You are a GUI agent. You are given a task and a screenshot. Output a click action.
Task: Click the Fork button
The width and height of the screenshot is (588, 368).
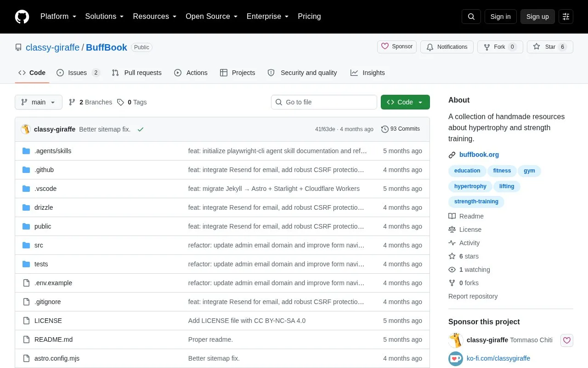tap(500, 47)
